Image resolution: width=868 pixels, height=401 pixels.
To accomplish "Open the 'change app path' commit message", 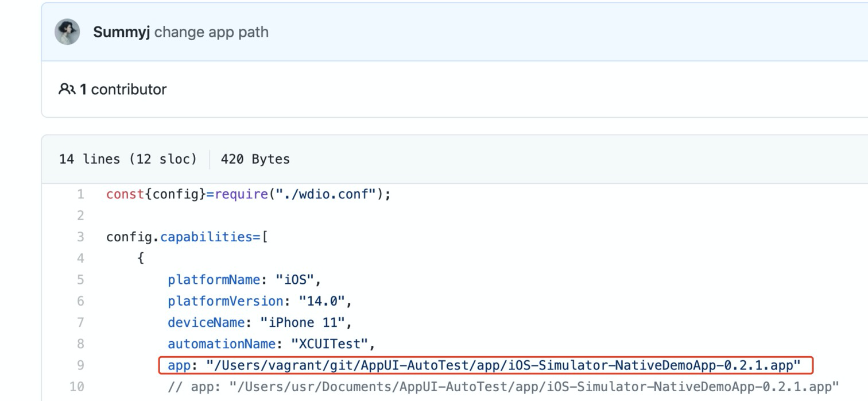I will point(211,32).
